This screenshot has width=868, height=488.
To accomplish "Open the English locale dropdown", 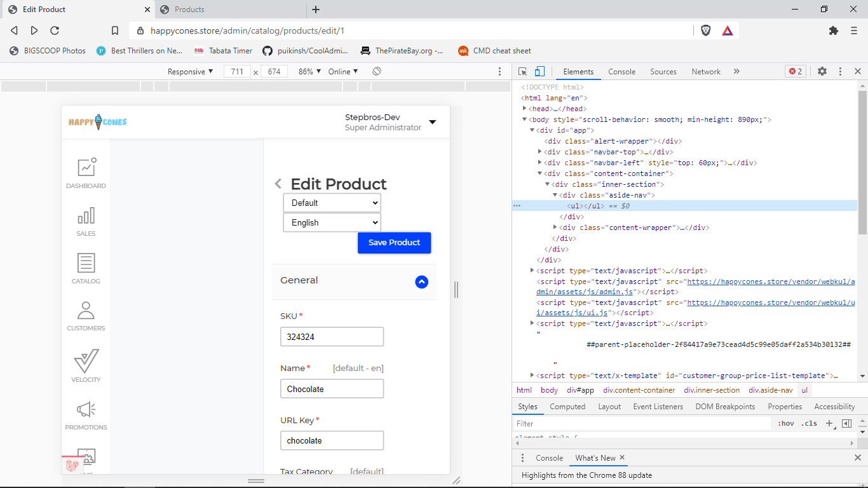I will (x=332, y=222).
